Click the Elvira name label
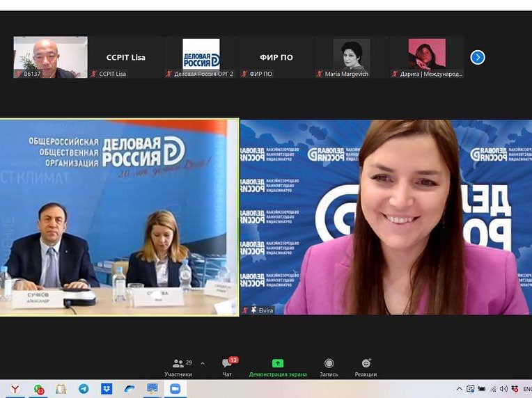Viewport: 532px width, 398px height. point(266,310)
